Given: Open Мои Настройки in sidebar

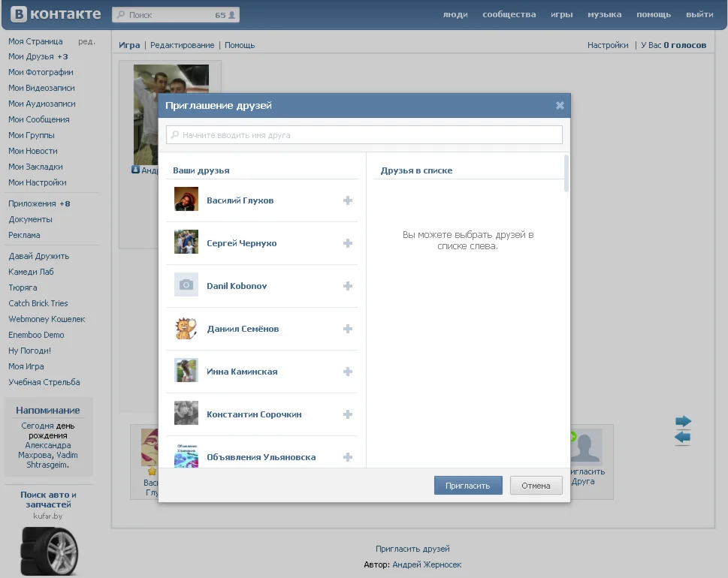Looking at the screenshot, I should pyautogui.click(x=37, y=182).
